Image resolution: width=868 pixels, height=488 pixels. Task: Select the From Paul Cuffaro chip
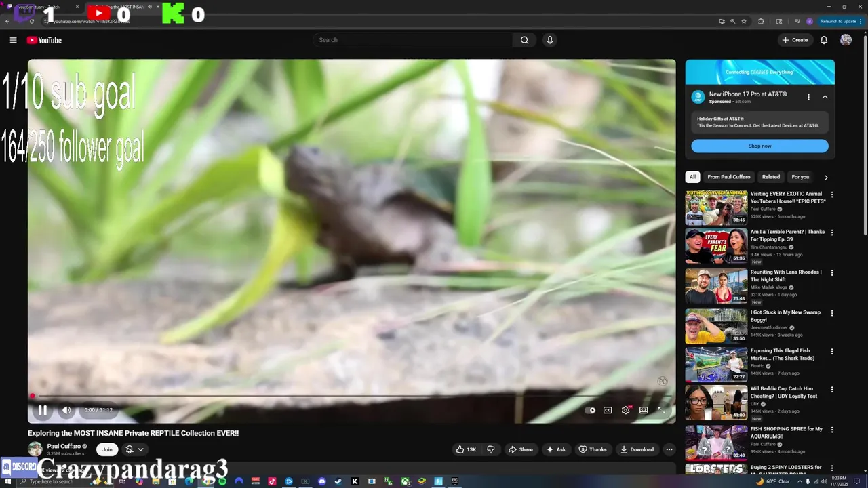pyautogui.click(x=729, y=177)
